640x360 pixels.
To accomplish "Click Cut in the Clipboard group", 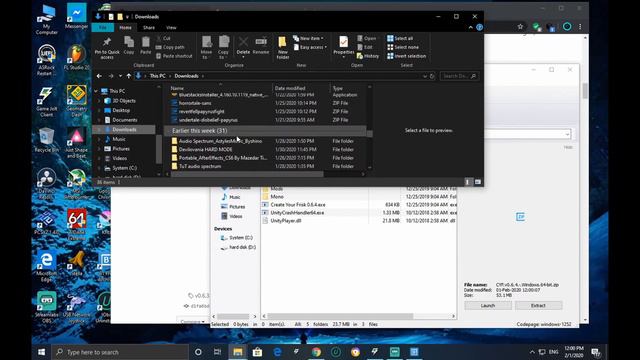I will [x=164, y=38].
